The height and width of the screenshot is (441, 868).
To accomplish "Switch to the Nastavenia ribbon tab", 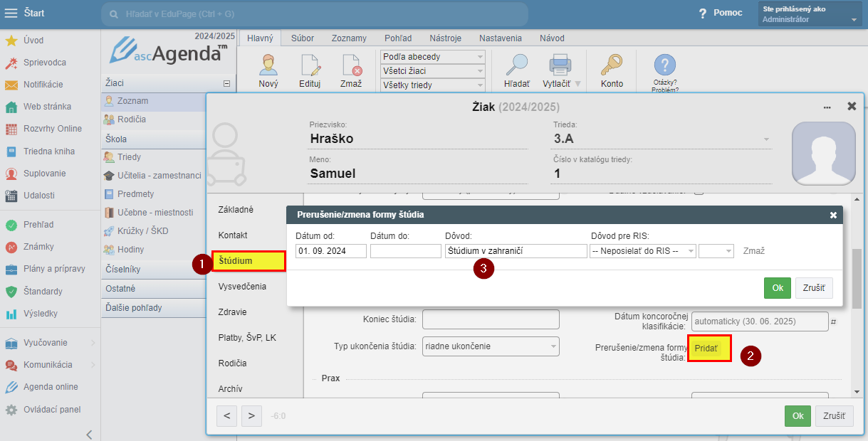I will coord(501,38).
